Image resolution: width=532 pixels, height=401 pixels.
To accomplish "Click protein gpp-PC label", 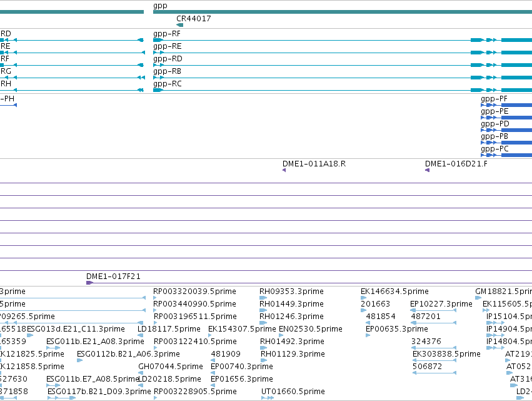I will click(x=494, y=149).
